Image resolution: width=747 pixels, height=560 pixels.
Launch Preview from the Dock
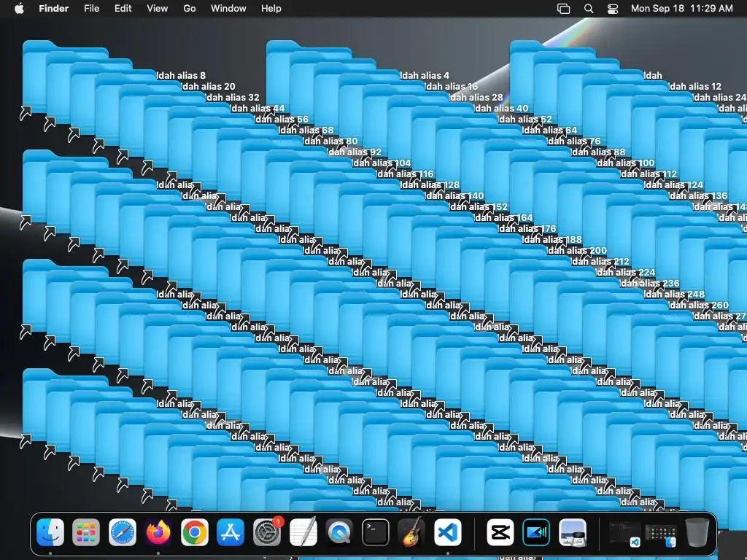pyautogui.click(x=572, y=532)
